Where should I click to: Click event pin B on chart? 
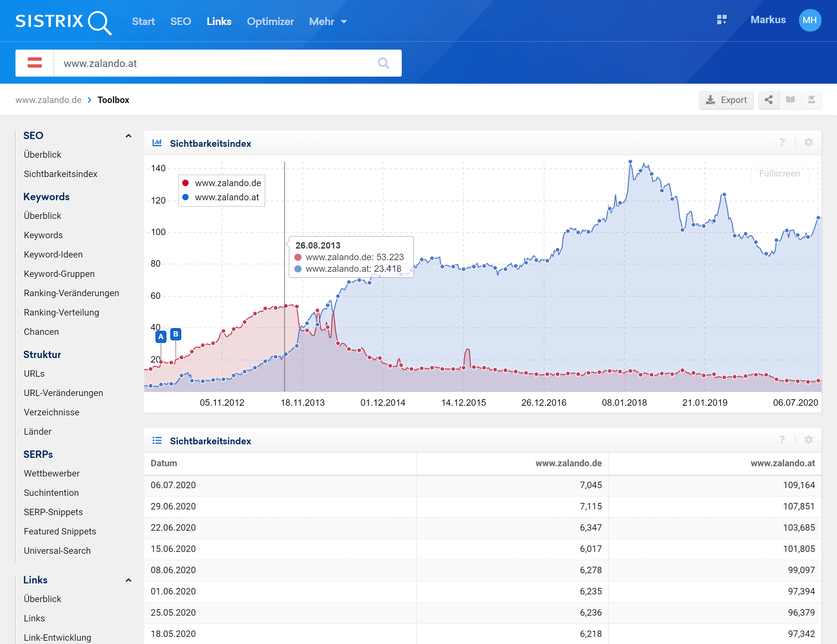coord(175,334)
